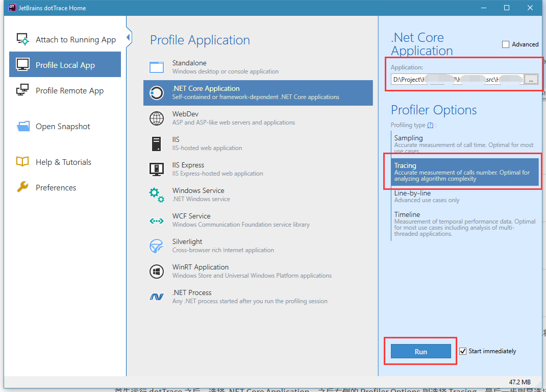
Task: Click the Application path input field
Action: (457, 80)
